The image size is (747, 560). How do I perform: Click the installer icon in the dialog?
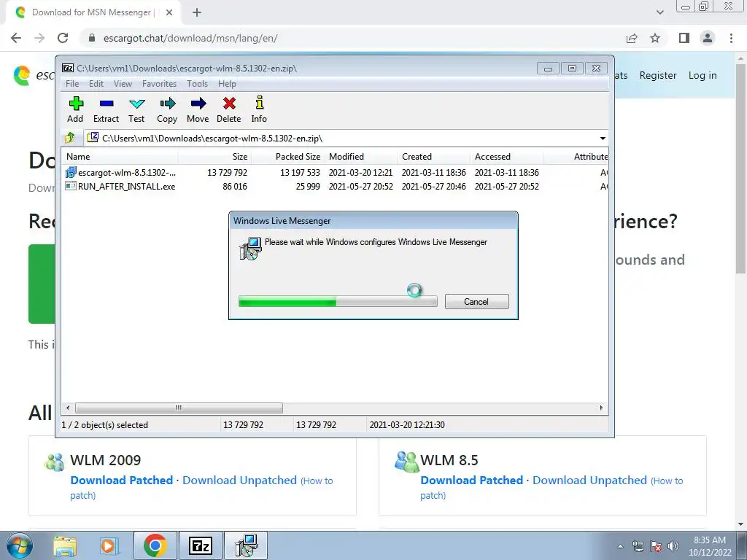pyautogui.click(x=250, y=249)
